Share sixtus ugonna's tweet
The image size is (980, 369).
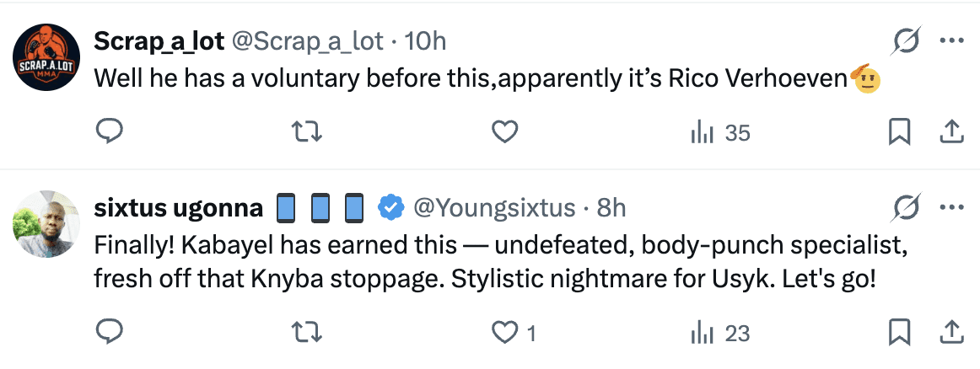[950, 333]
